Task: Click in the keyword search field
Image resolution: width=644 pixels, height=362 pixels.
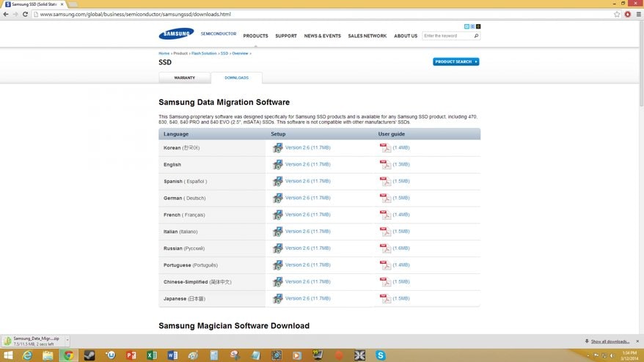Action: tap(447, 36)
